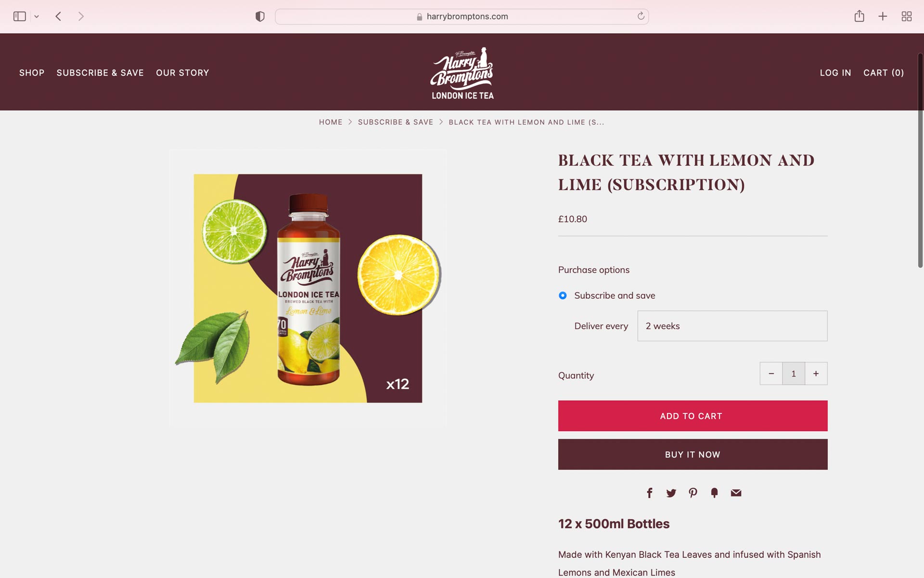
Task: Open Safari share sheet icon
Action: [x=859, y=16]
